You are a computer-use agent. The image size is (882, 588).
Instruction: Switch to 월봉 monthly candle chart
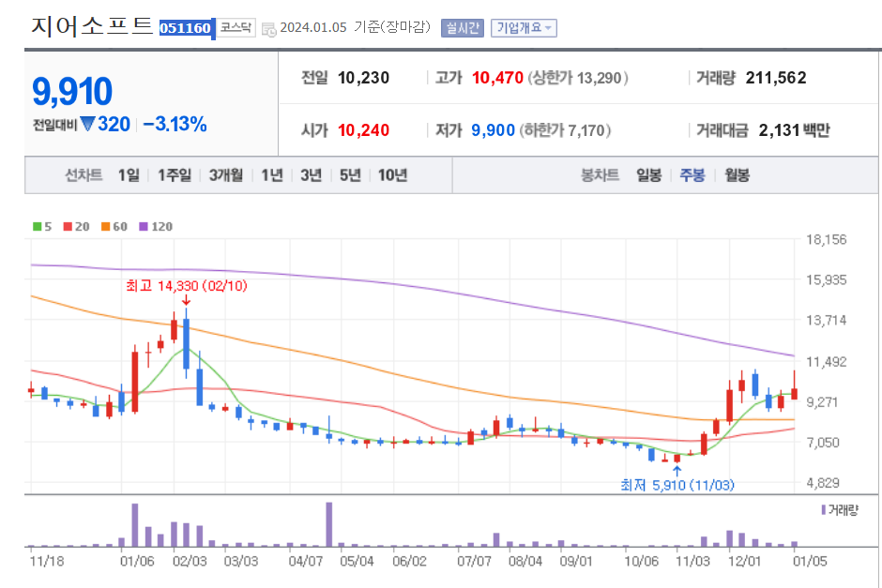pyautogui.click(x=737, y=175)
